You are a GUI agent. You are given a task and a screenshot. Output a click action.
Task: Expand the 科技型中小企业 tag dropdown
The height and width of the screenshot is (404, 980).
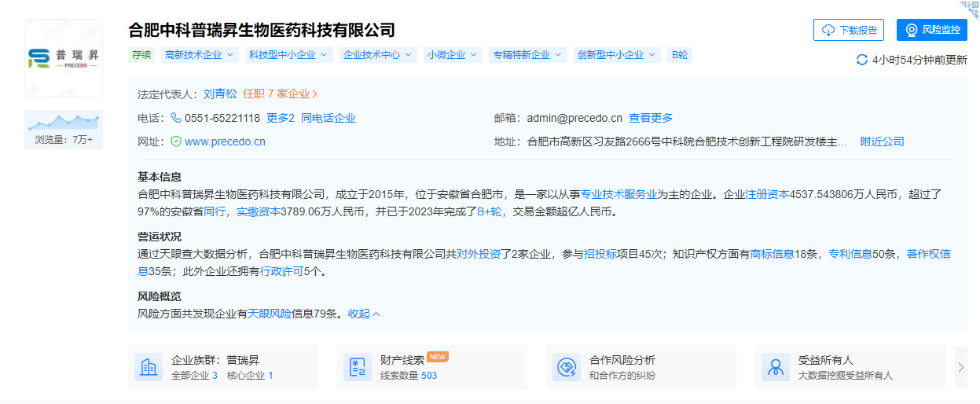click(x=290, y=55)
